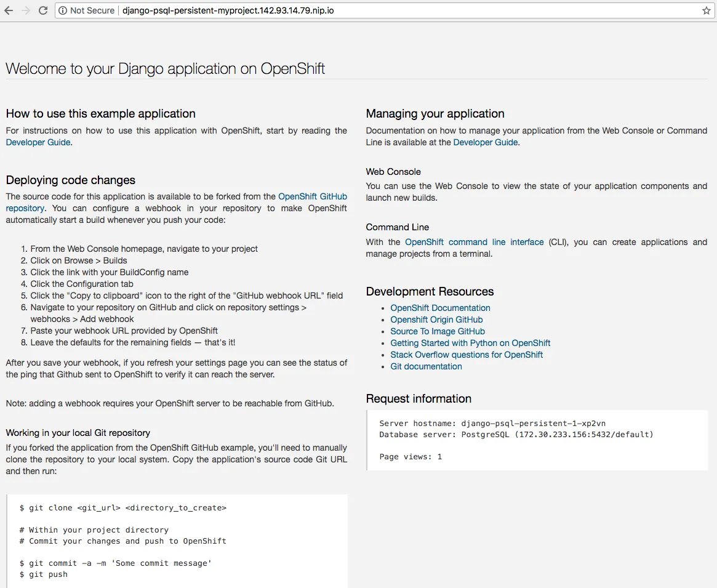Open Developer Guide link under Managing your application

tap(486, 142)
